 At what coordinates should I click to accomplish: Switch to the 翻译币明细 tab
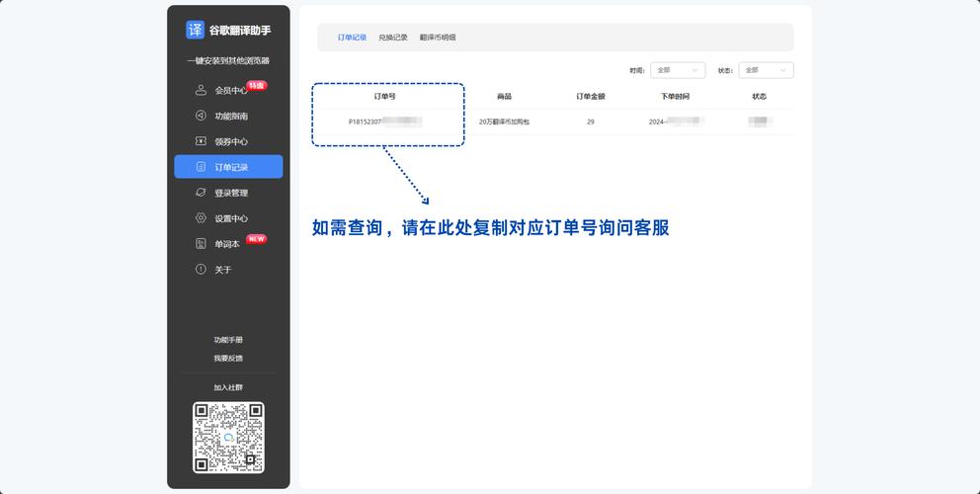(438, 38)
